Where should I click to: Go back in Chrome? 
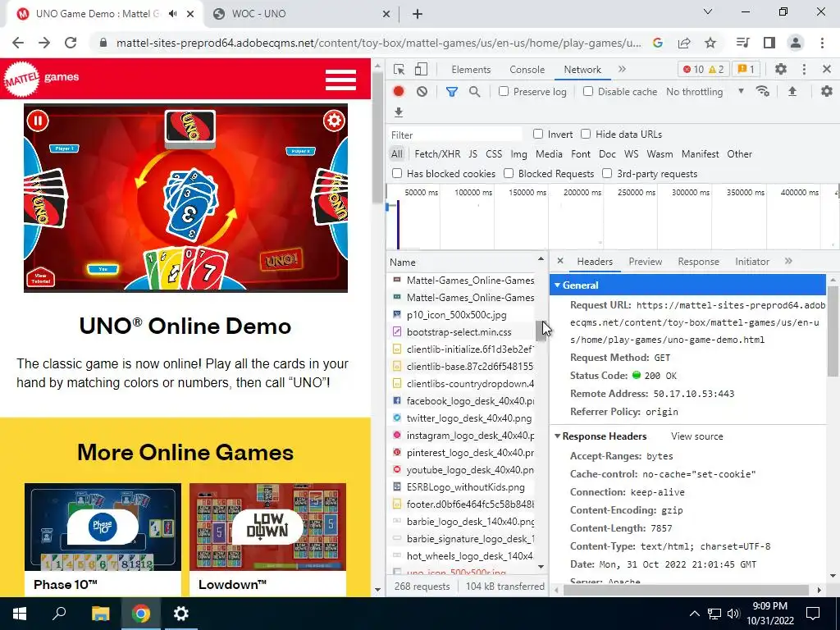18,43
